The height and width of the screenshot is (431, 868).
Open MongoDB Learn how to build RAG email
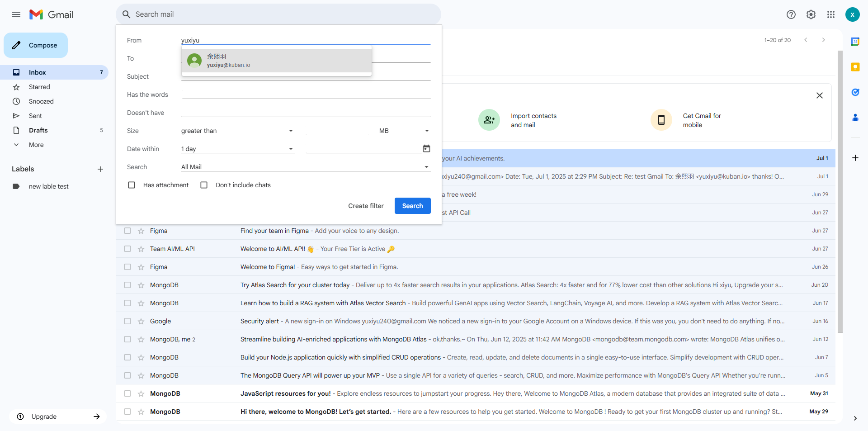point(476,303)
